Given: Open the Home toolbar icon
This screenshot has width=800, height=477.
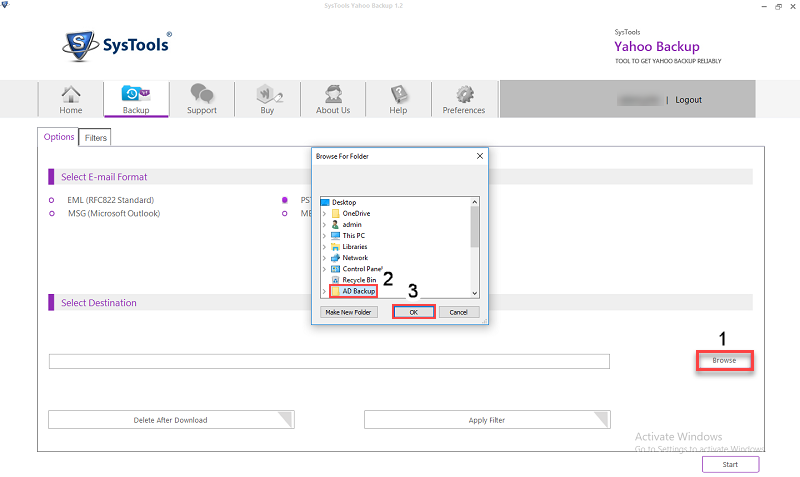Looking at the screenshot, I should coord(70,99).
